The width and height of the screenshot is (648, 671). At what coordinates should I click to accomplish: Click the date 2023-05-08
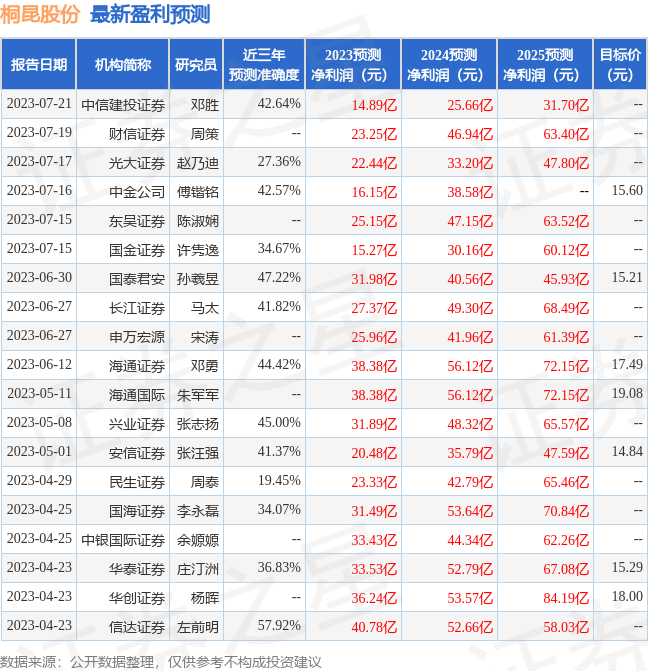(x=39, y=422)
